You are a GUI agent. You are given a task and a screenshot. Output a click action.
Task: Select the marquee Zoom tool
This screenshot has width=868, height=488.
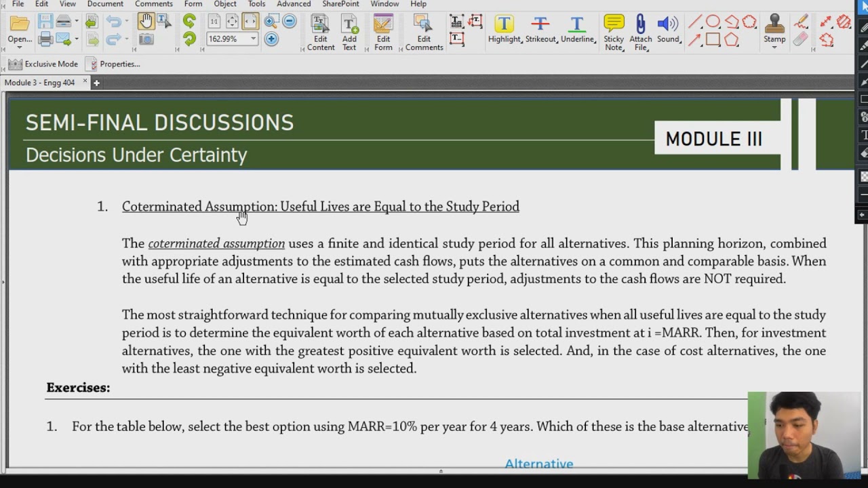click(271, 22)
